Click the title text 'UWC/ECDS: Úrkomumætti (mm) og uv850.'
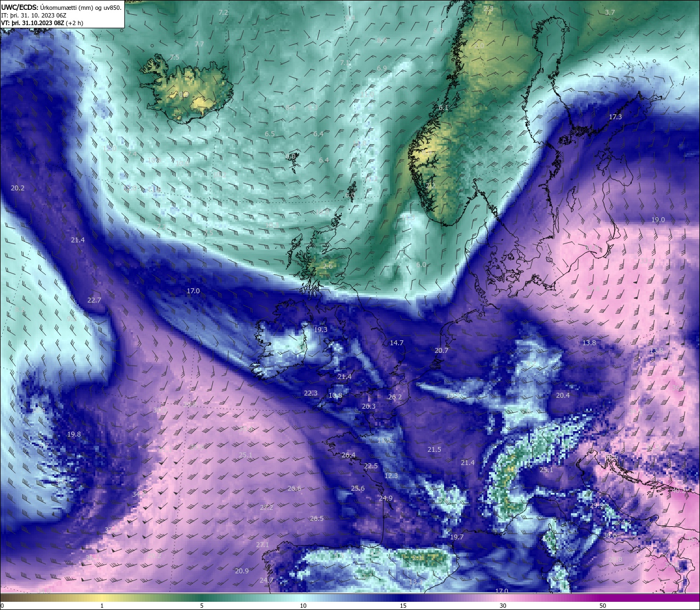This screenshot has width=700, height=610. pos(61,7)
